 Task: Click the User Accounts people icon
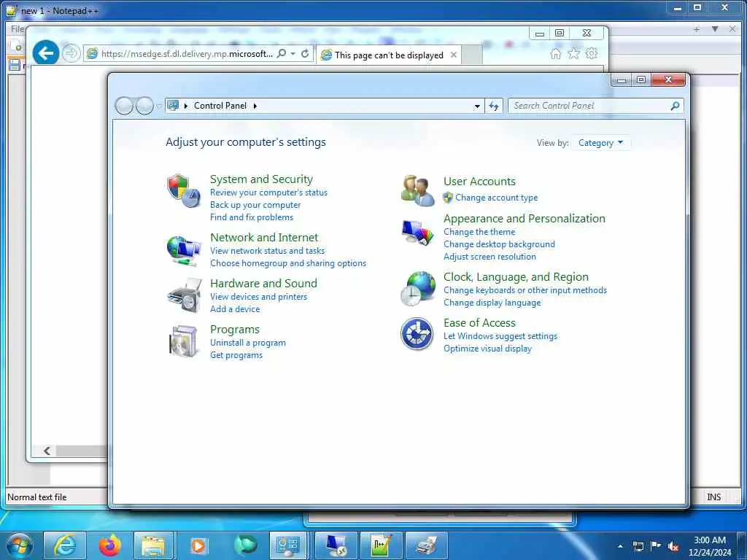point(417,190)
